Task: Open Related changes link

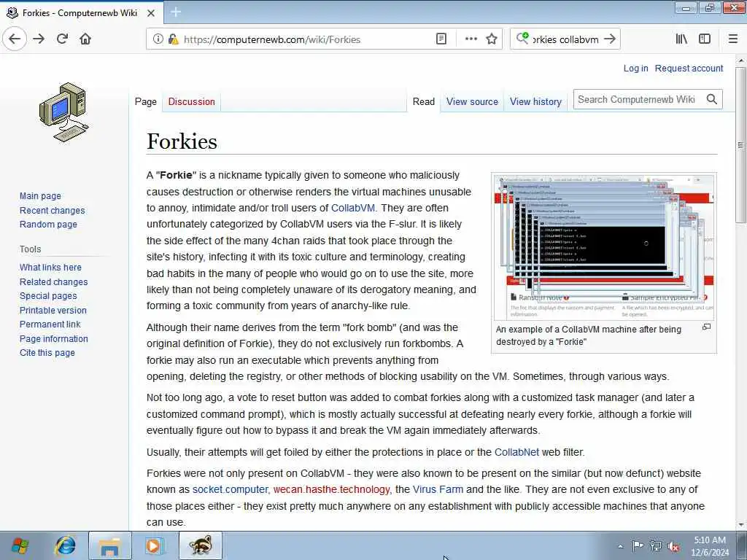Action: coord(53,281)
